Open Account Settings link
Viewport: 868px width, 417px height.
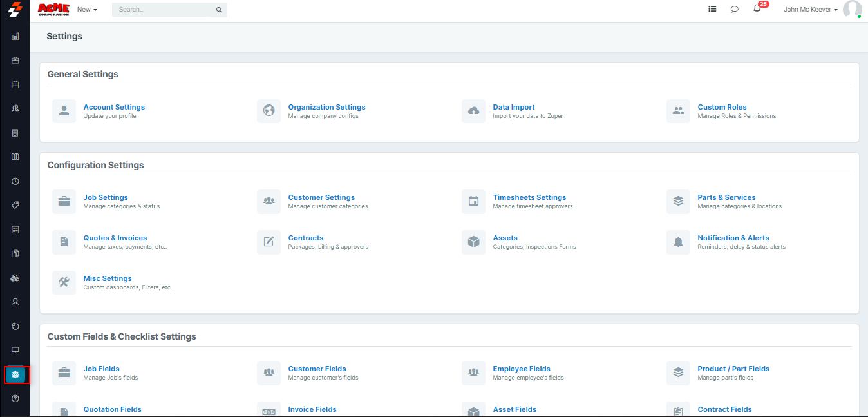tap(114, 107)
